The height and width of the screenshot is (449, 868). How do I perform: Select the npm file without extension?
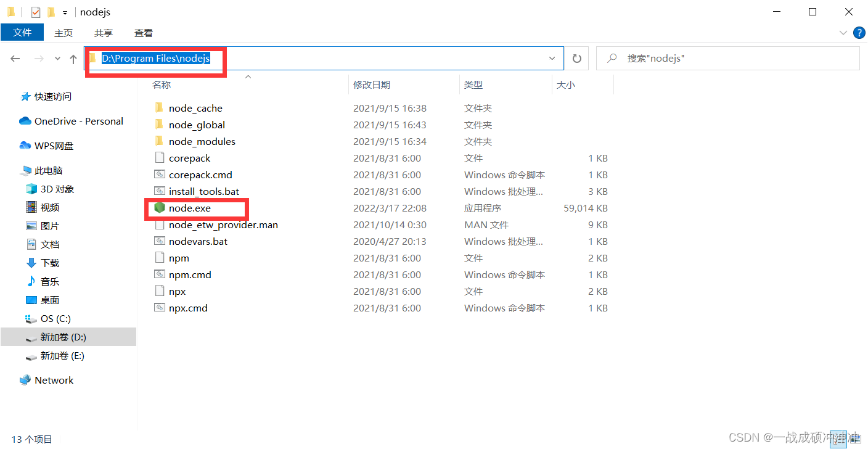[179, 258]
